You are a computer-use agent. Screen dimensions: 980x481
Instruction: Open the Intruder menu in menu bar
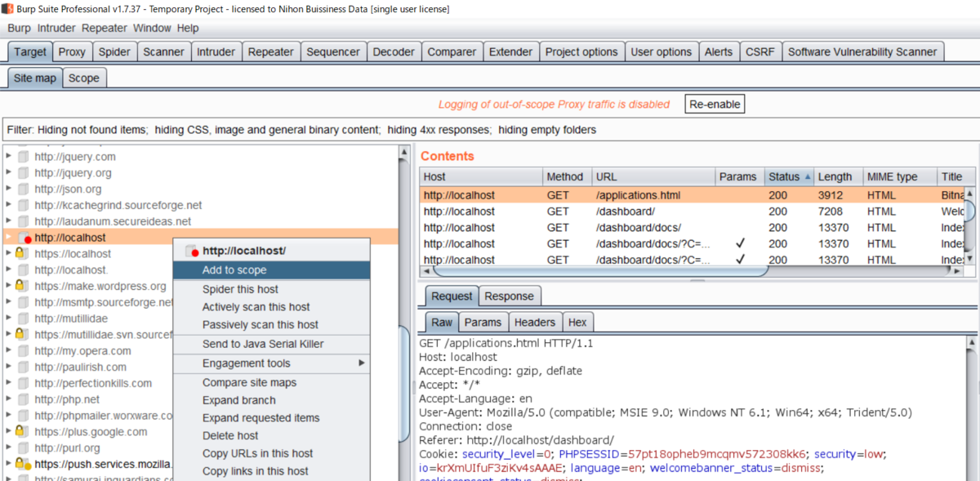[56, 28]
